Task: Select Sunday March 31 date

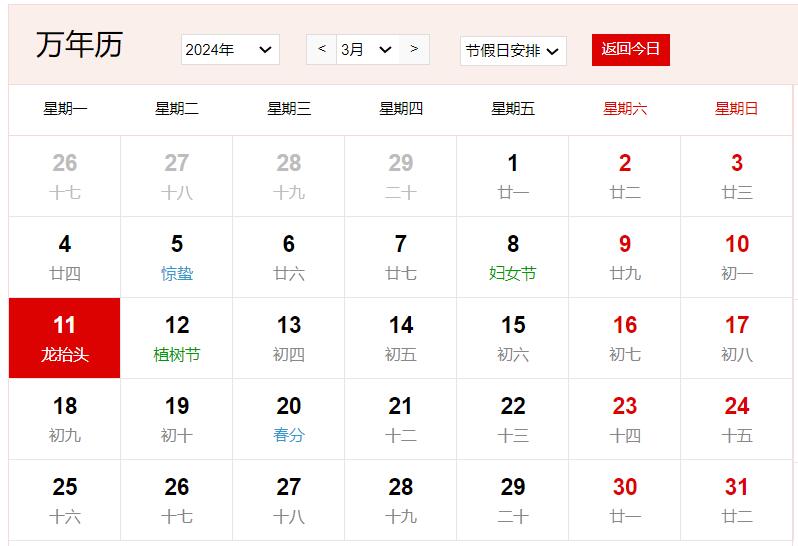Action: (737, 500)
